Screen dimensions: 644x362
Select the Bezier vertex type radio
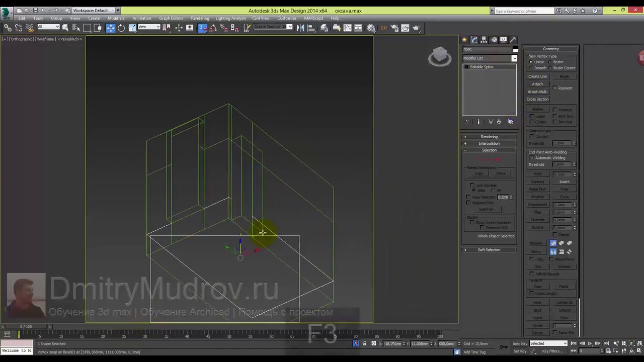550,62
